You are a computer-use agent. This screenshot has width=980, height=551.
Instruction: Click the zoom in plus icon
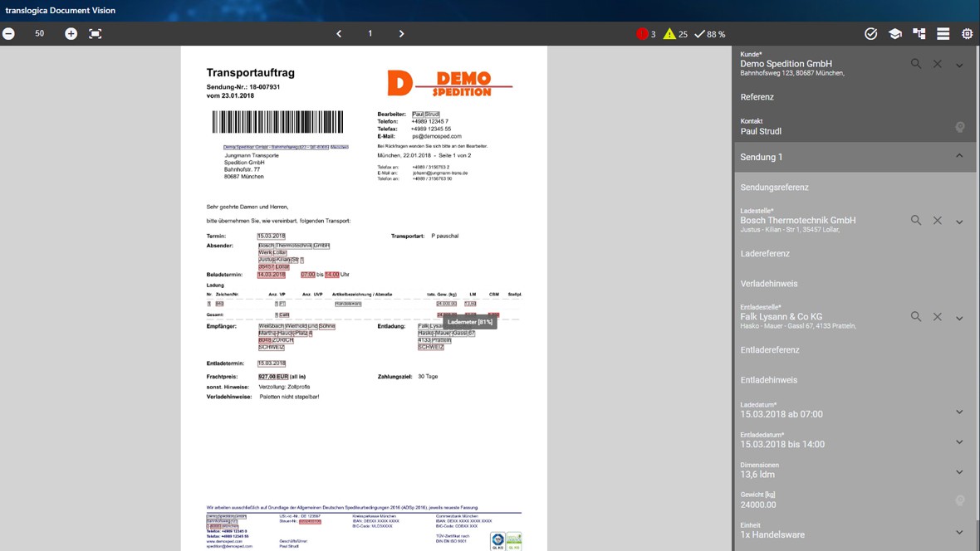71,34
